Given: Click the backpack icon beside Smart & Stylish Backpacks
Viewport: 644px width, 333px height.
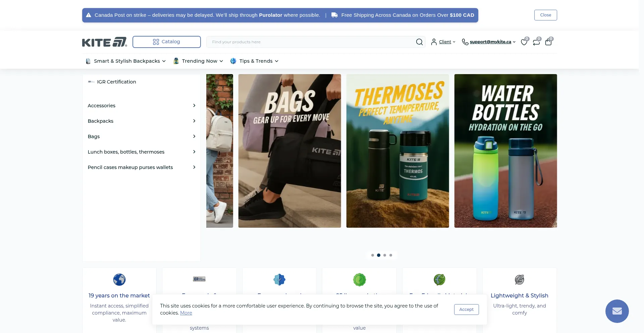Looking at the screenshot, I should (x=88, y=61).
